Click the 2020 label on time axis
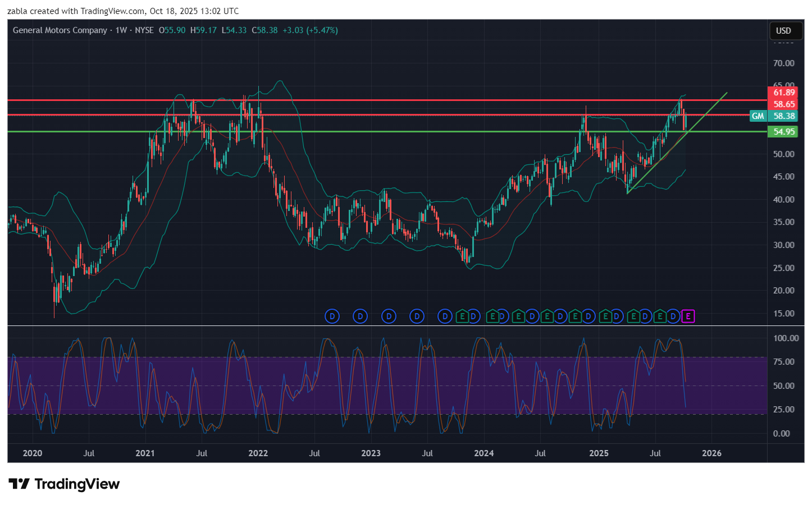 click(33, 453)
